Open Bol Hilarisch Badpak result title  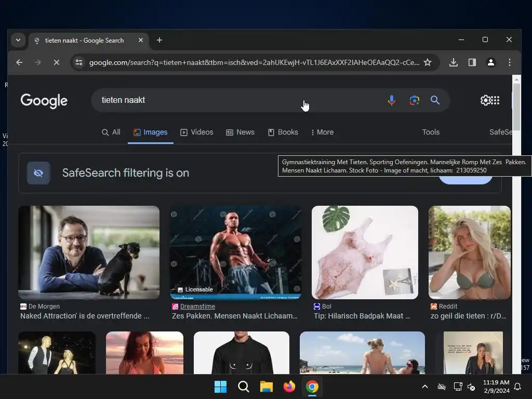point(362,316)
